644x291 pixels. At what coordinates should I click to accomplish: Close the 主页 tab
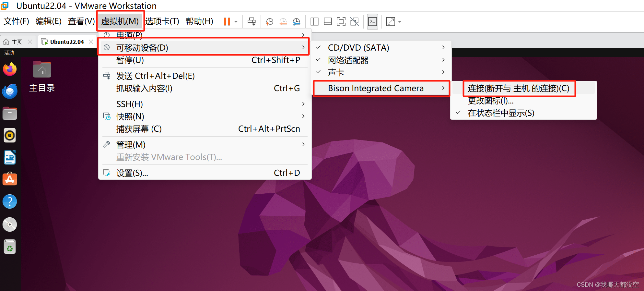click(x=30, y=42)
